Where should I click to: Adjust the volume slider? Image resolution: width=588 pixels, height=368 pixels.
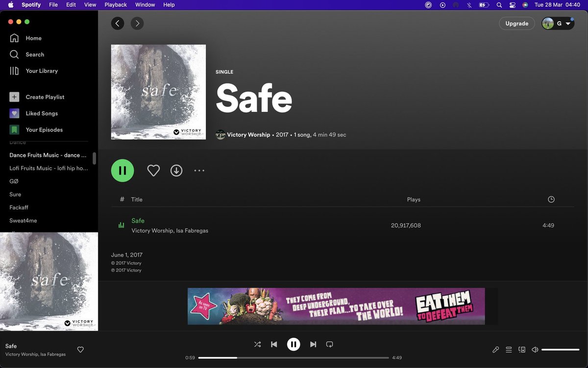tap(561, 350)
